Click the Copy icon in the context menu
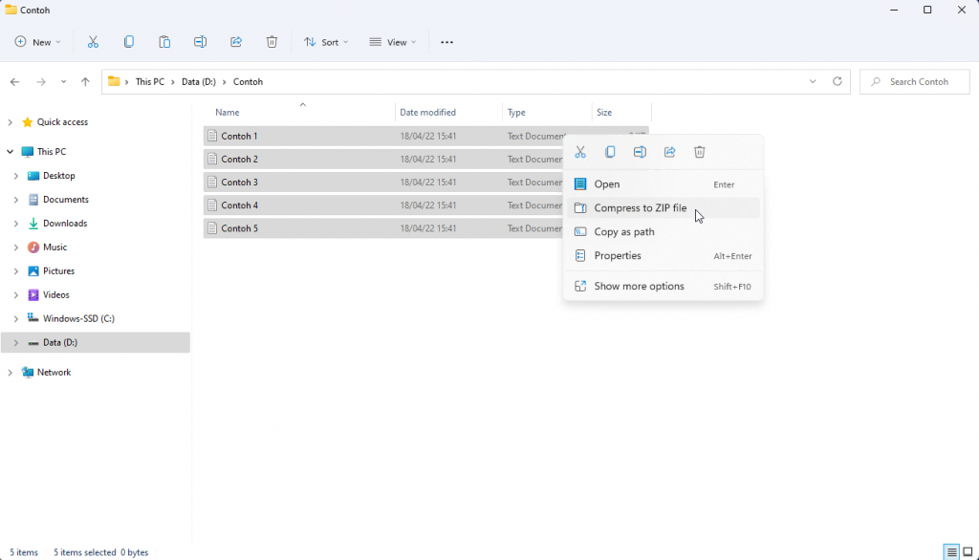This screenshot has height=560, width=979. pyautogui.click(x=610, y=152)
